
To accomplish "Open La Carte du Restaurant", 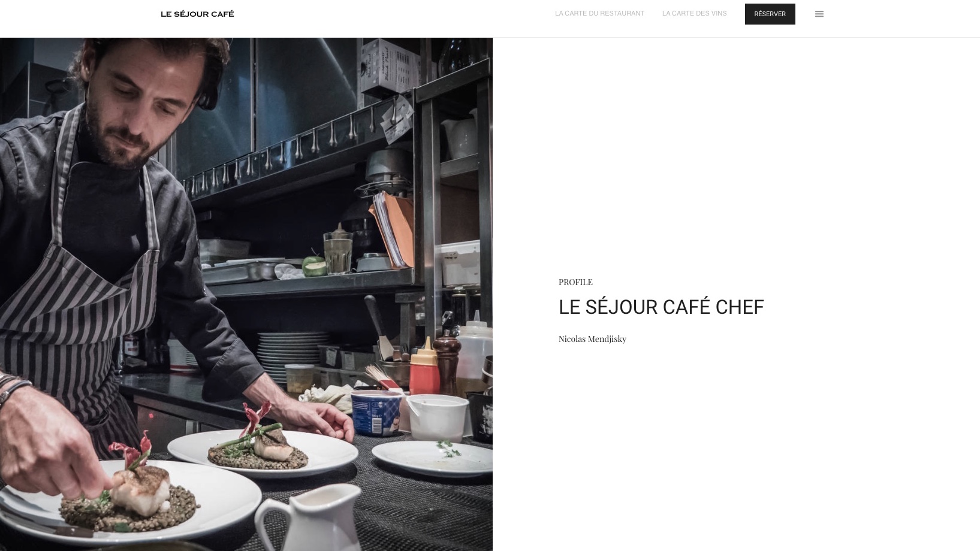I will [x=599, y=13].
